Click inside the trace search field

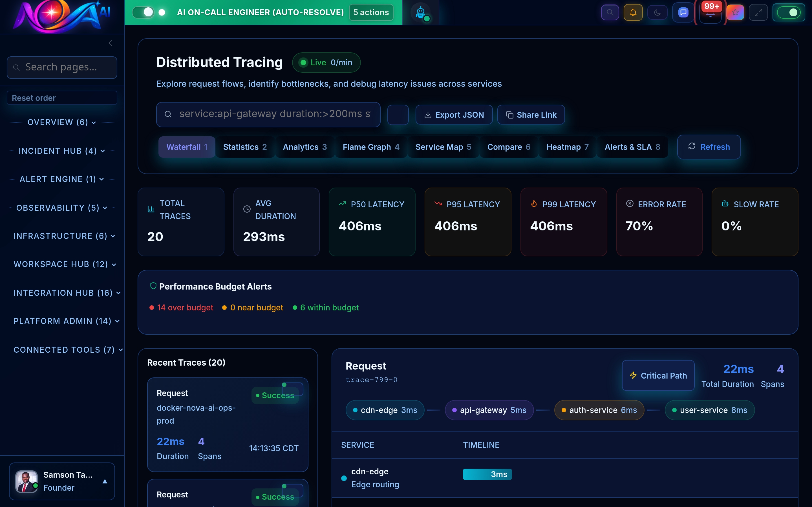point(268,114)
